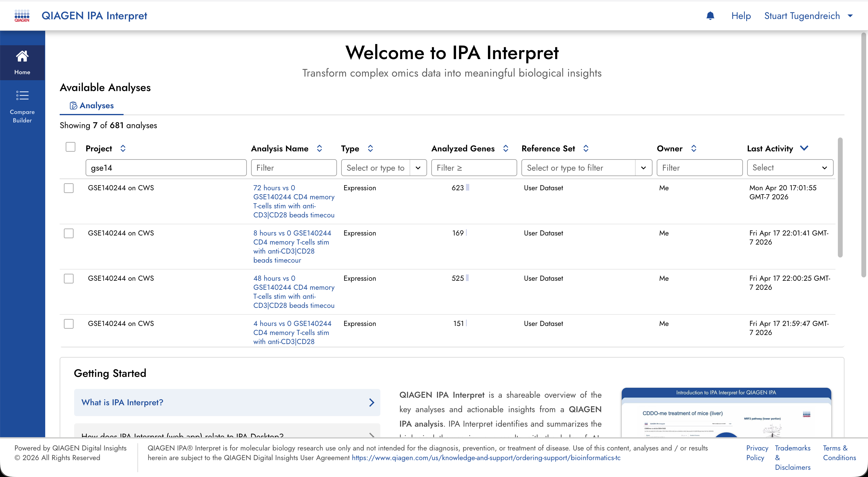
Task: Go to Home in sidebar
Action: (x=22, y=63)
